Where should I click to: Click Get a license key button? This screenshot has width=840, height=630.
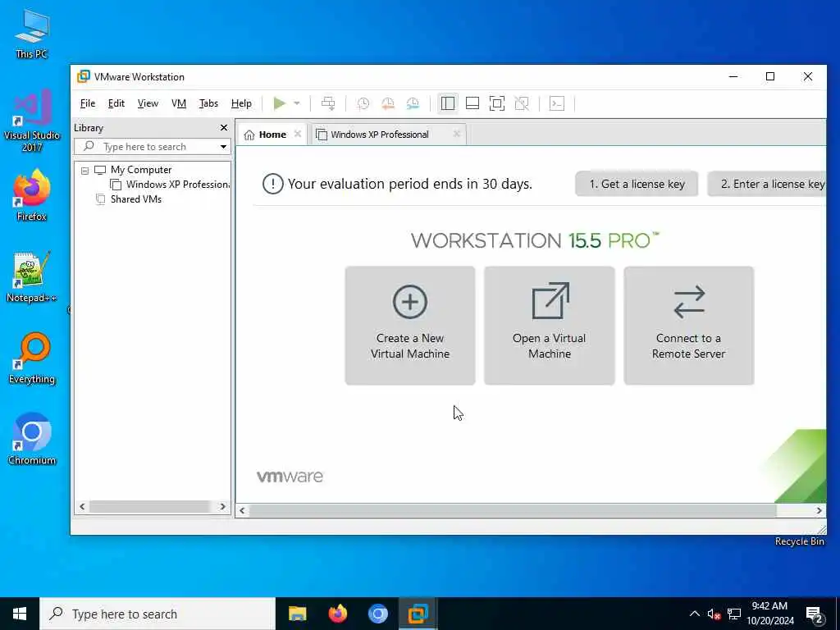point(637,184)
